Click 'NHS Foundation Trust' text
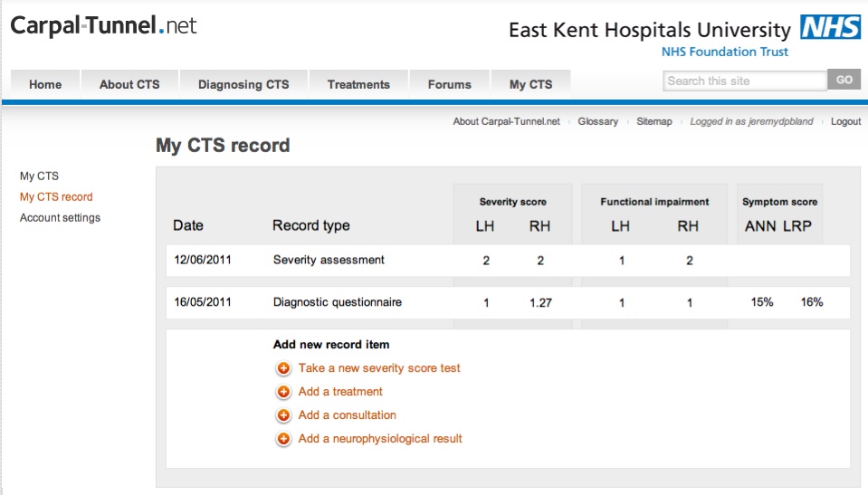 725,52
